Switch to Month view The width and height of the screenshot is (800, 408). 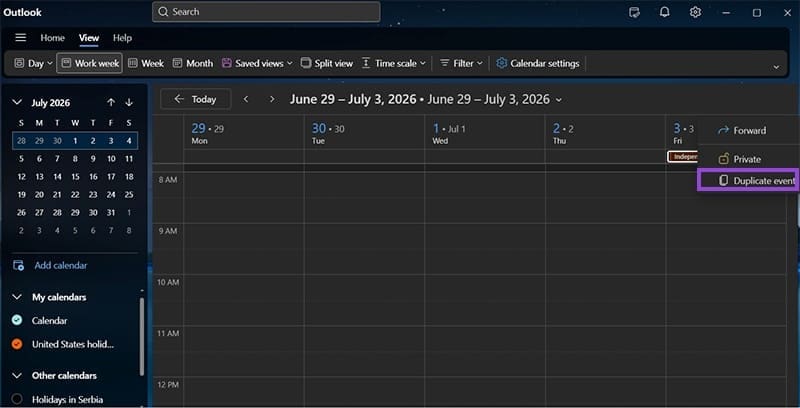(193, 63)
